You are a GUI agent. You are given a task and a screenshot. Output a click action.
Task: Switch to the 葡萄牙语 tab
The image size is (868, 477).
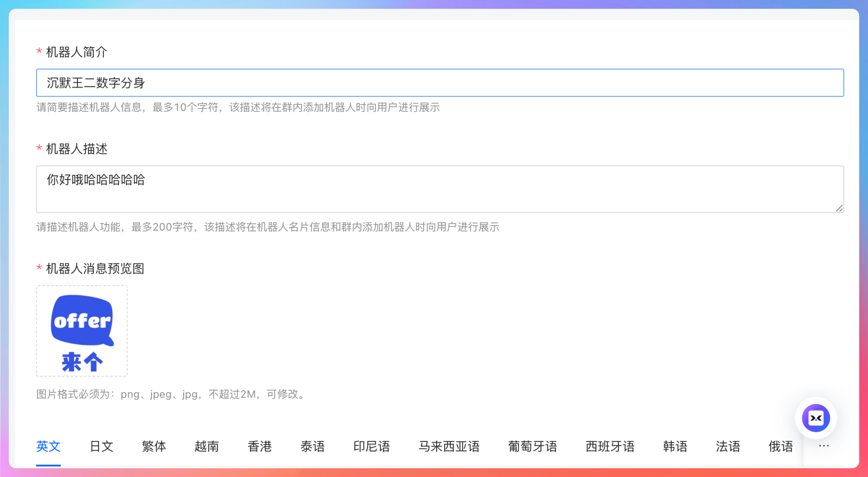pyautogui.click(x=532, y=446)
